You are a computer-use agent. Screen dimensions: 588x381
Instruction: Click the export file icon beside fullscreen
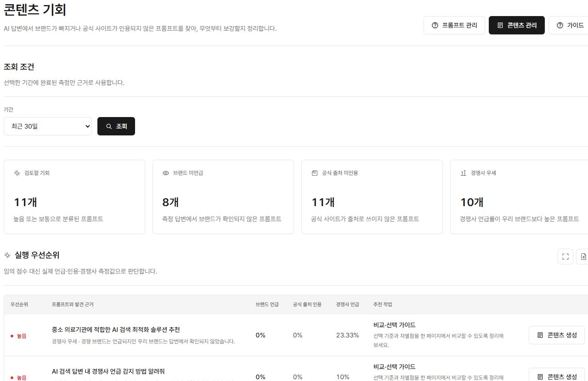583,257
